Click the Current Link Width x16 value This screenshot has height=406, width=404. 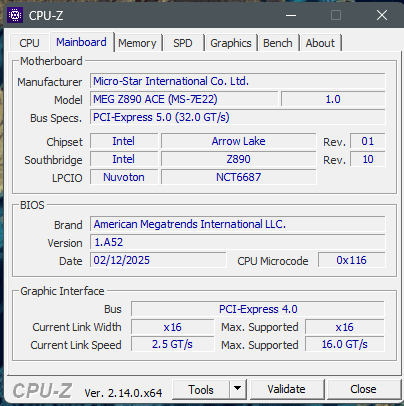(x=173, y=327)
